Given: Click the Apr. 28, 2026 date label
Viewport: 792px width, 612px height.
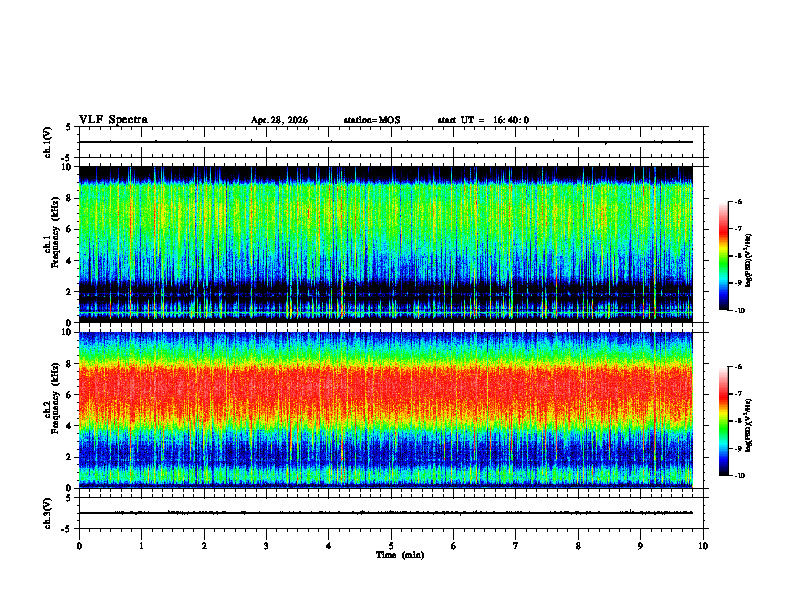Looking at the screenshot, I should click(x=279, y=120).
